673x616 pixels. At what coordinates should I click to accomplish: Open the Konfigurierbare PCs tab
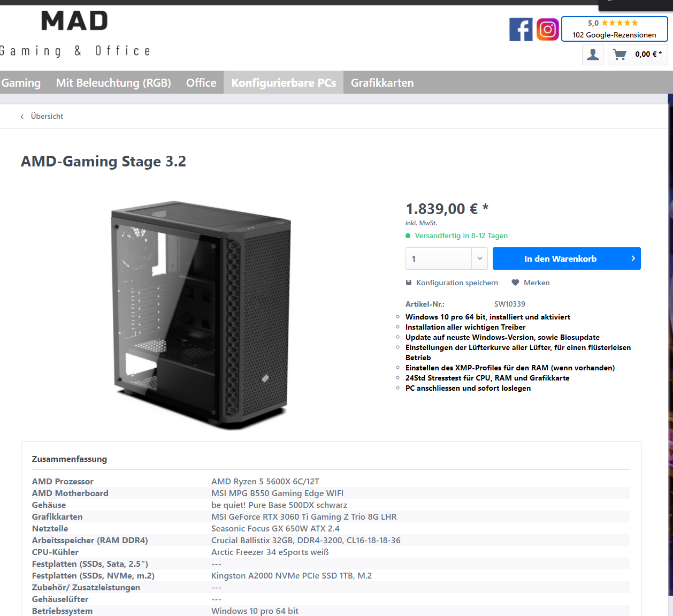click(x=284, y=82)
